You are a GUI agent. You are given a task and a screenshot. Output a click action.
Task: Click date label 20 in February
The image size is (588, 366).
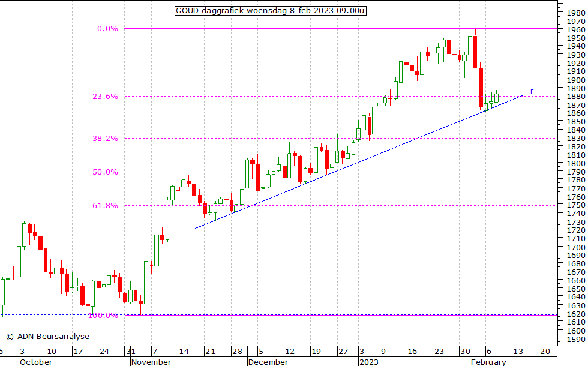pos(545,352)
